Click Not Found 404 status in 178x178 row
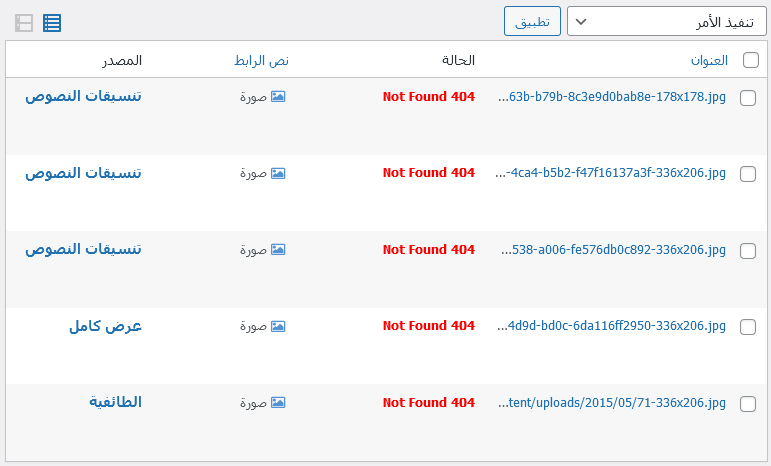The image size is (771, 466). coord(429,96)
